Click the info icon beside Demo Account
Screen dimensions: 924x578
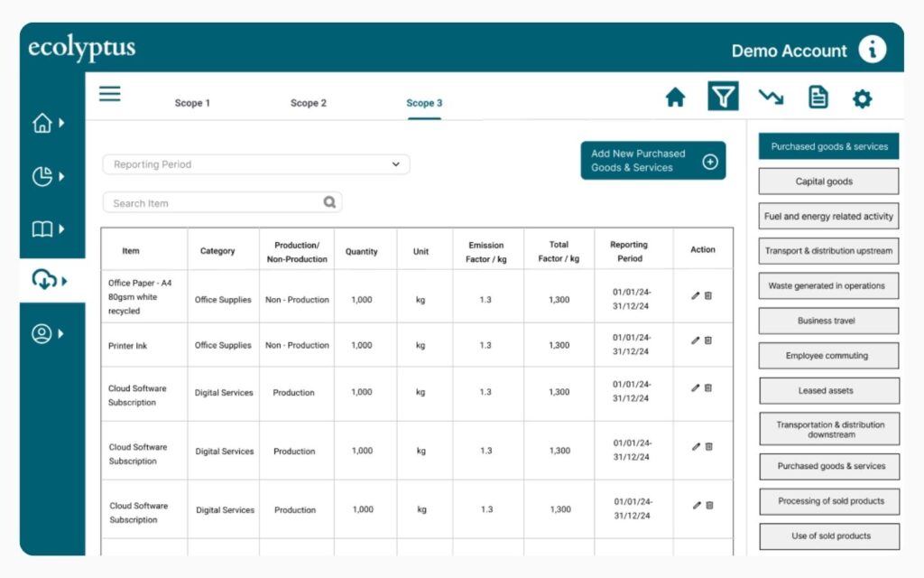(872, 50)
